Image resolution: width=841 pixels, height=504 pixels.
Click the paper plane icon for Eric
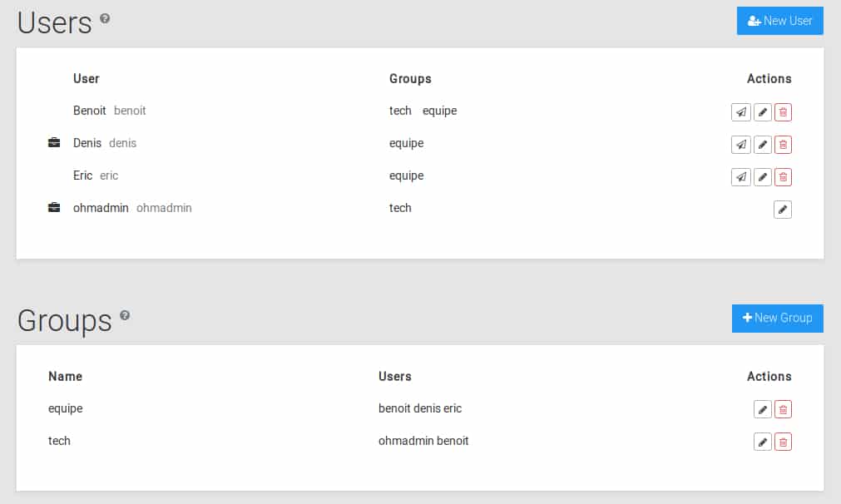point(740,177)
